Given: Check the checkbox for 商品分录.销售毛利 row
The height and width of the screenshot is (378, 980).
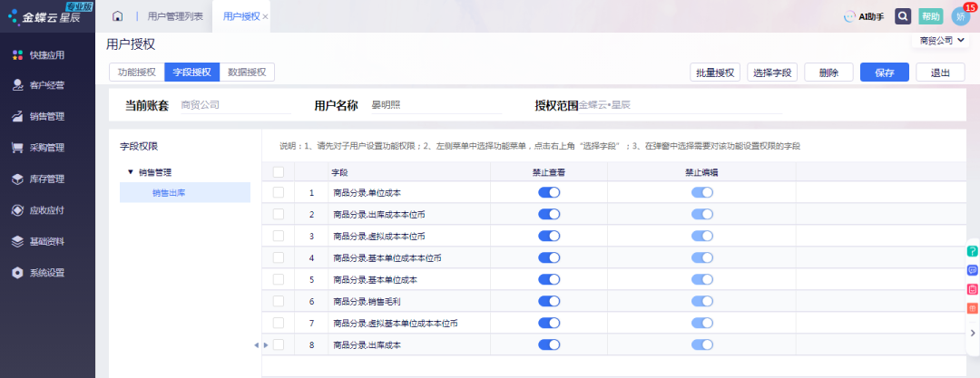Looking at the screenshot, I should pyautogui.click(x=279, y=301).
